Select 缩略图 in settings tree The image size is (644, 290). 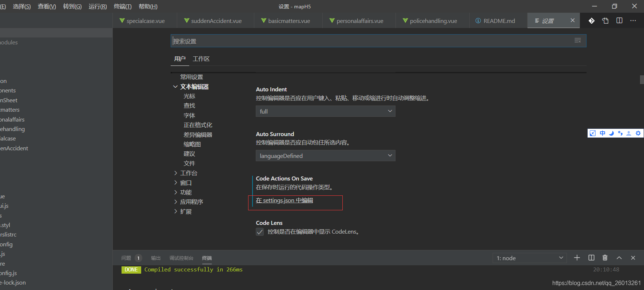pyautogui.click(x=192, y=144)
